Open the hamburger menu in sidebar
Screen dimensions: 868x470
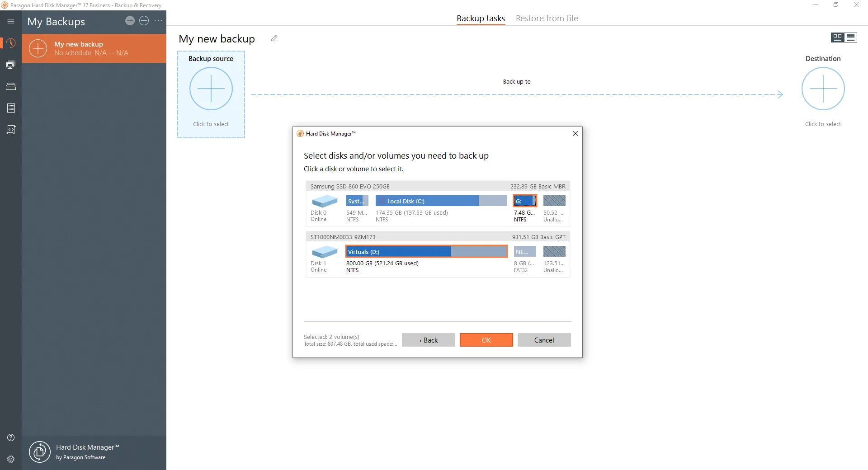[11, 21]
